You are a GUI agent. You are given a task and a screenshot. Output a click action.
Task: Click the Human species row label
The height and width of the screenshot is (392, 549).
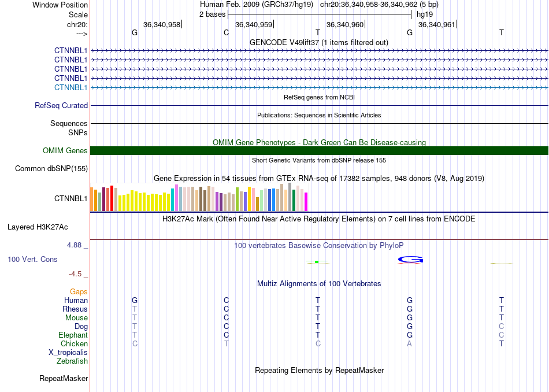pyautogui.click(x=76, y=300)
